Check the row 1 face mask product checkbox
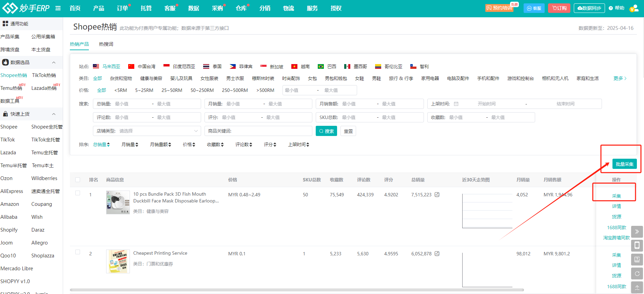The width and height of the screenshot is (644, 294). tap(78, 193)
